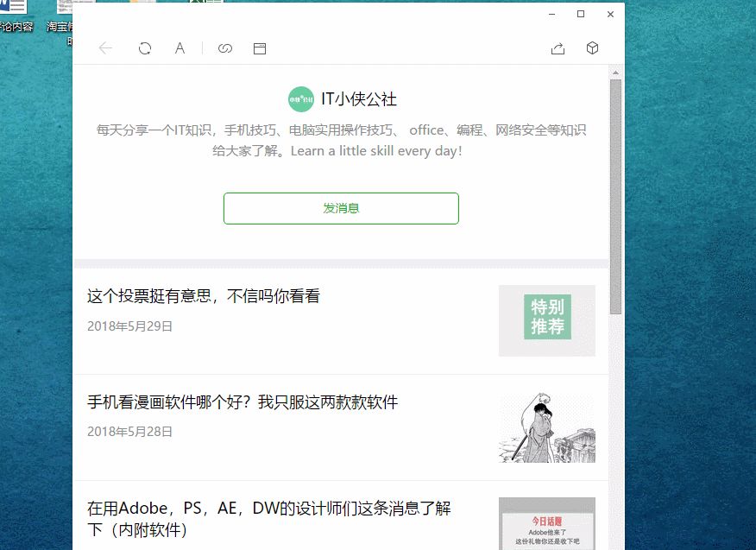Maximize the article window
The width and height of the screenshot is (756, 550).
[x=581, y=14]
